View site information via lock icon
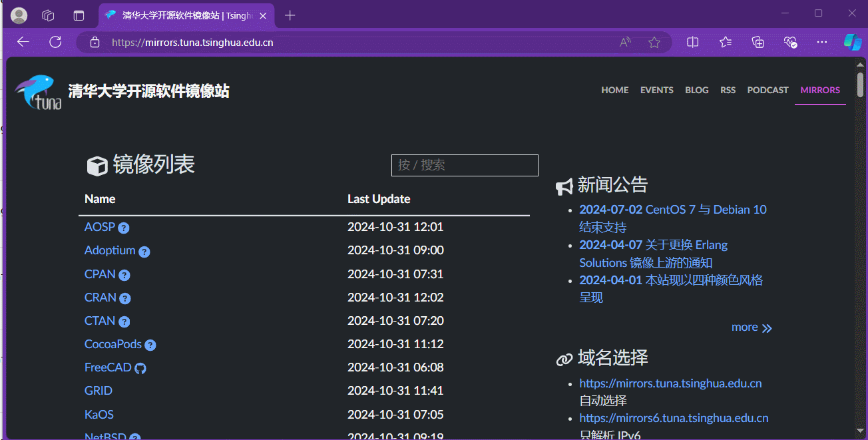The width and height of the screenshot is (868, 440). pyautogui.click(x=95, y=42)
